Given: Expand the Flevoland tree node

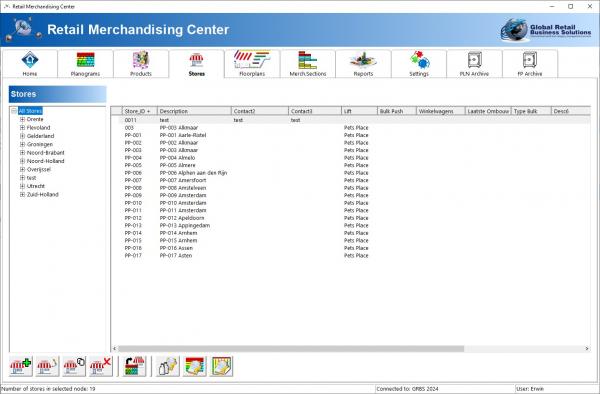Looking at the screenshot, I should pos(22,128).
